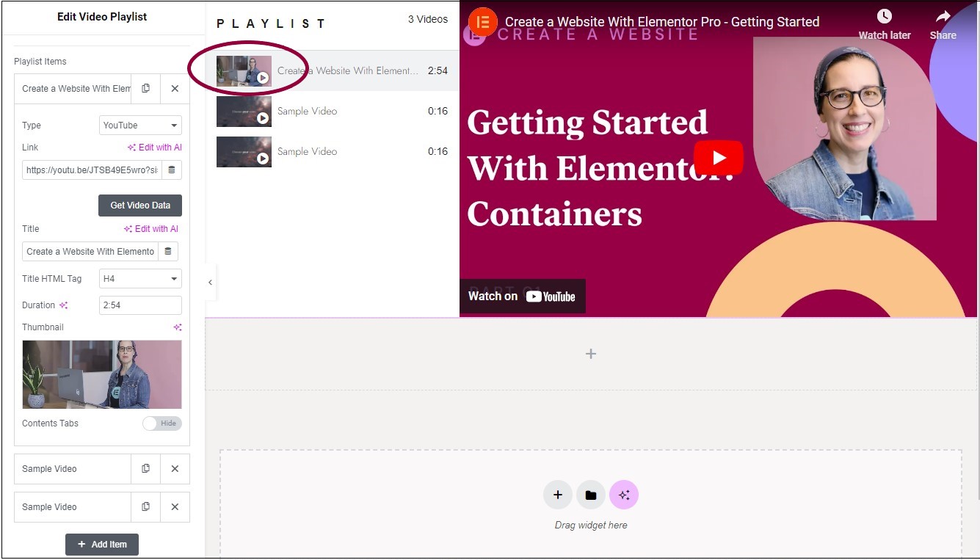Expand the first Sample Video item in panel

coord(73,468)
